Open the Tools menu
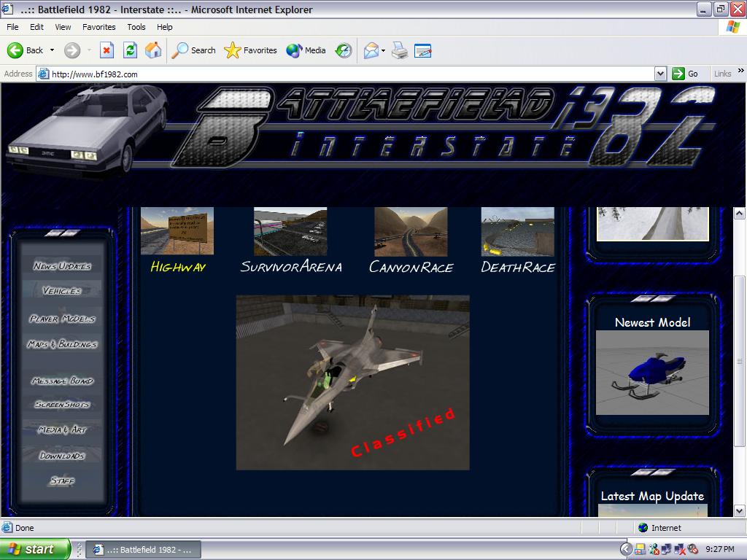Screen dimensions: 747x560 [136, 27]
